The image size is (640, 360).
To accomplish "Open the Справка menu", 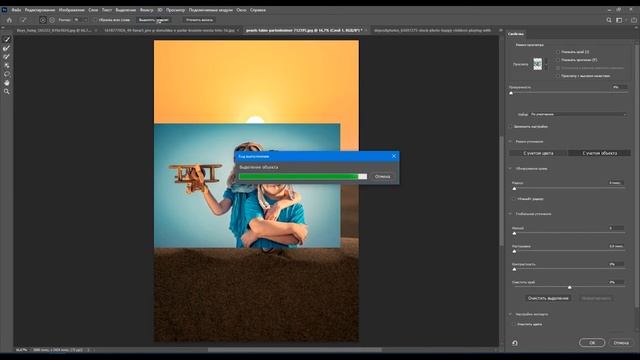I will coord(258,10).
